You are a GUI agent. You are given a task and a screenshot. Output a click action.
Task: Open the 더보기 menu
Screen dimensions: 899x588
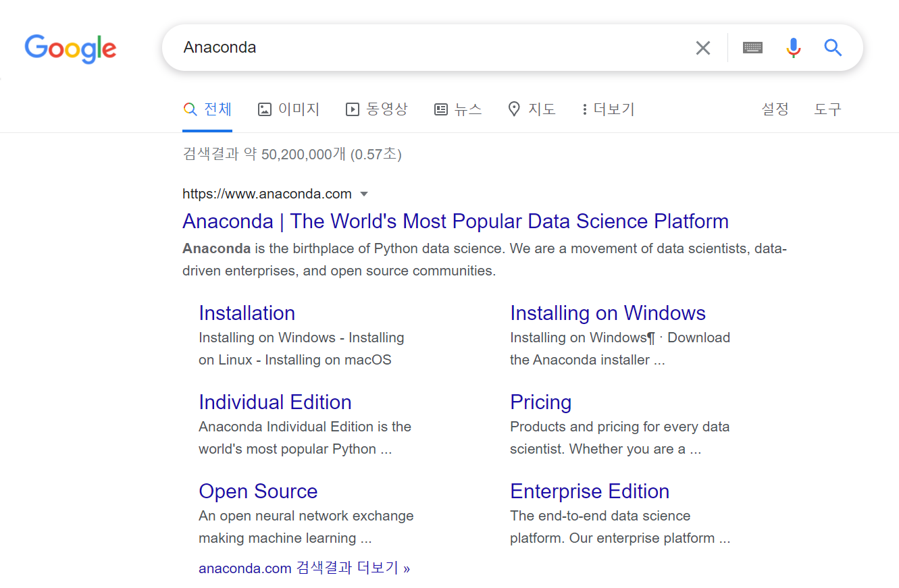point(608,109)
